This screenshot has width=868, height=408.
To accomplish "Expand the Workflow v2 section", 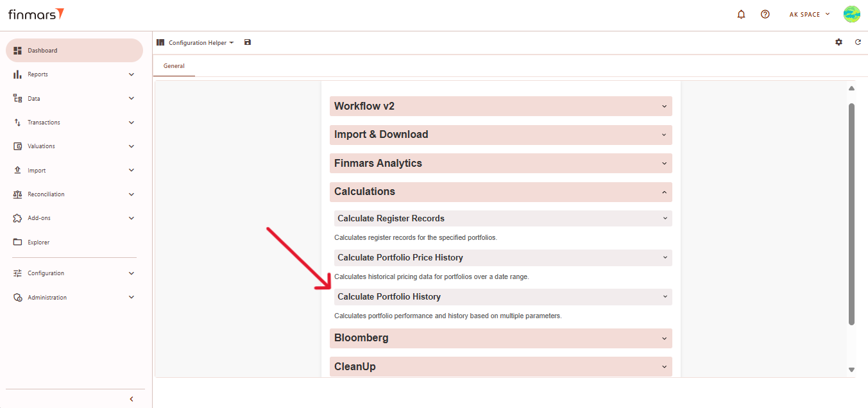I will [500, 106].
